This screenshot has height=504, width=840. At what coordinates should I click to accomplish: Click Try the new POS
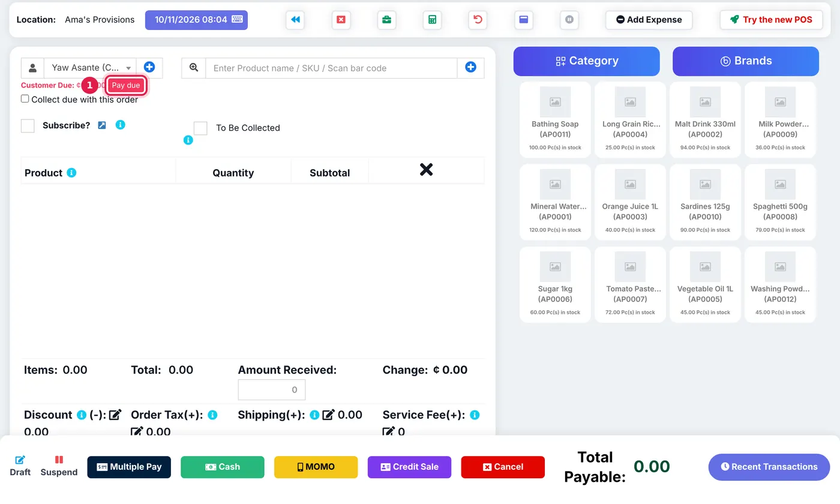click(x=771, y=20)
